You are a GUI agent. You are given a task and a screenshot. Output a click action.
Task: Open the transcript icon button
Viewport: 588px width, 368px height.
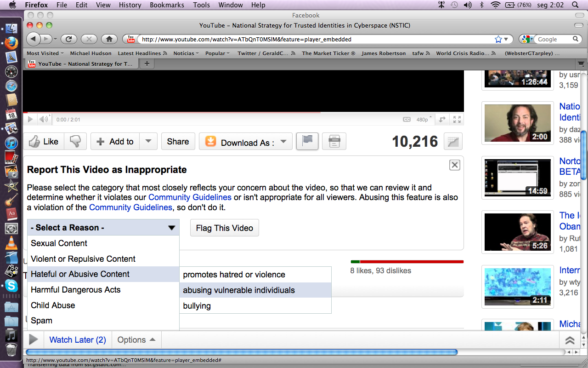click(x=334, y=142)
